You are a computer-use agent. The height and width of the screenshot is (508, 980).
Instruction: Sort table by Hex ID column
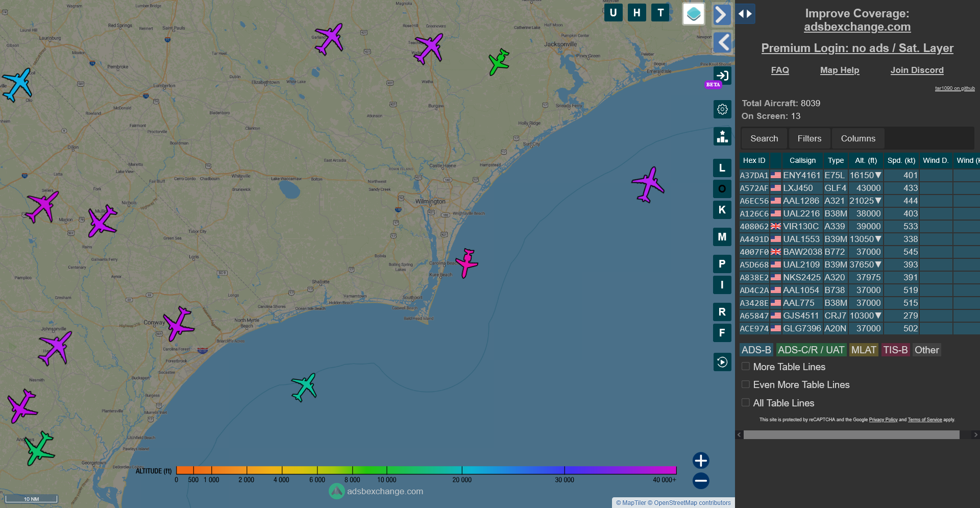point(754,160)
